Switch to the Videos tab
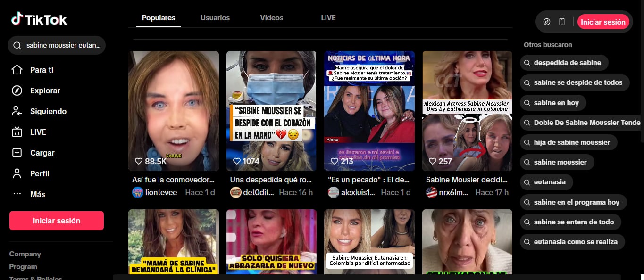 (x=271, y=17)
